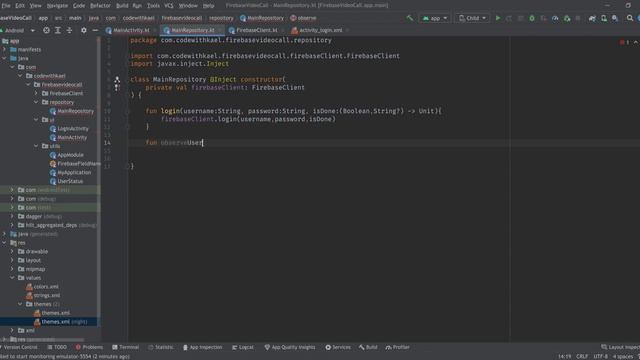The width and height of the screenshot is (640, 360).
Task: Switch to the MainActivity.kt editor tab
Action: tap(130, 30)
